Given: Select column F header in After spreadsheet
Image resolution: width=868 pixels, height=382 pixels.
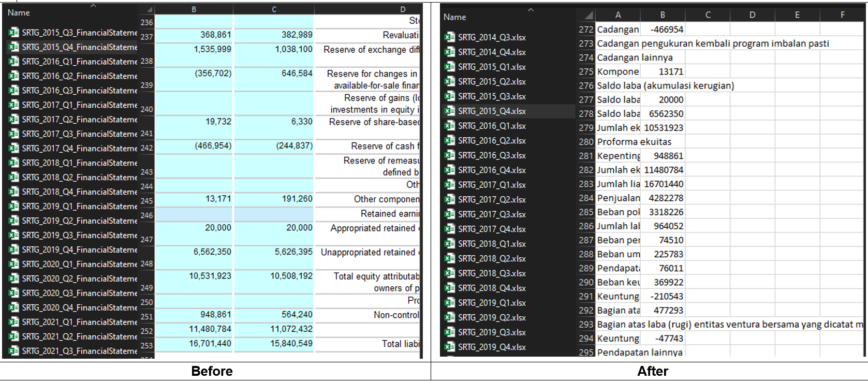Looking at the screenshot, I should click(x=842, y=15).
